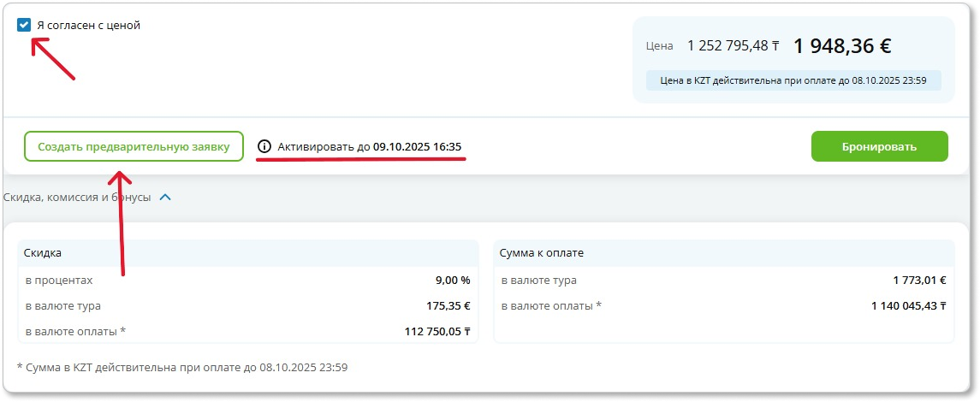Select the tenge price 1 252 795,48 ₸

click(x=733, y=46)
